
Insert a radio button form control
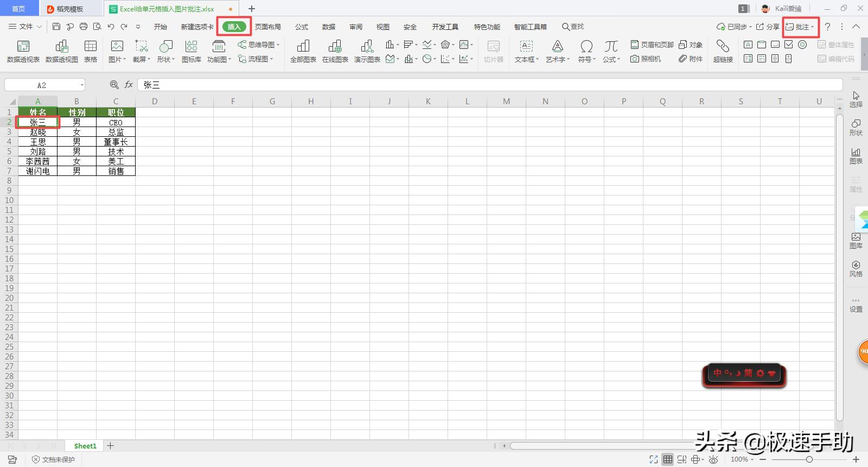click(802, 45)
